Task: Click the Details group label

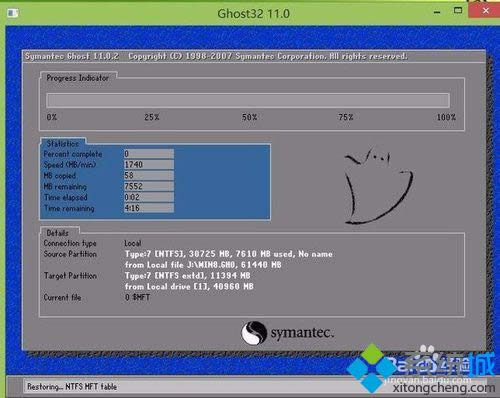Action: click(x=57, y=233)
